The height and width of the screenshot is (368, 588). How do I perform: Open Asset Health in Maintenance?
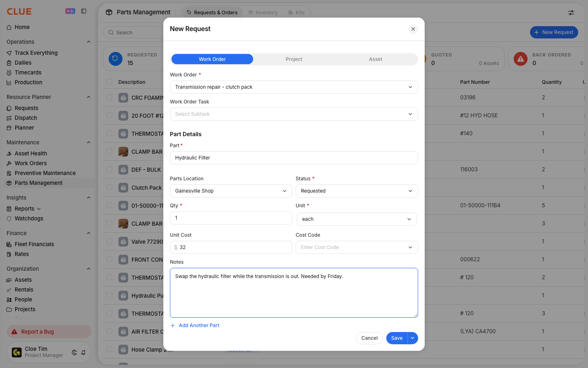point(31,153)
